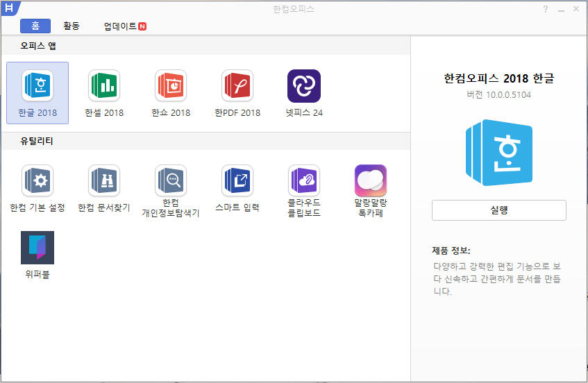Click the large 한글 icon in the detail panel
Image resolution: width=588 pixels, height=383 pixels.
click(x=498, y=153)
